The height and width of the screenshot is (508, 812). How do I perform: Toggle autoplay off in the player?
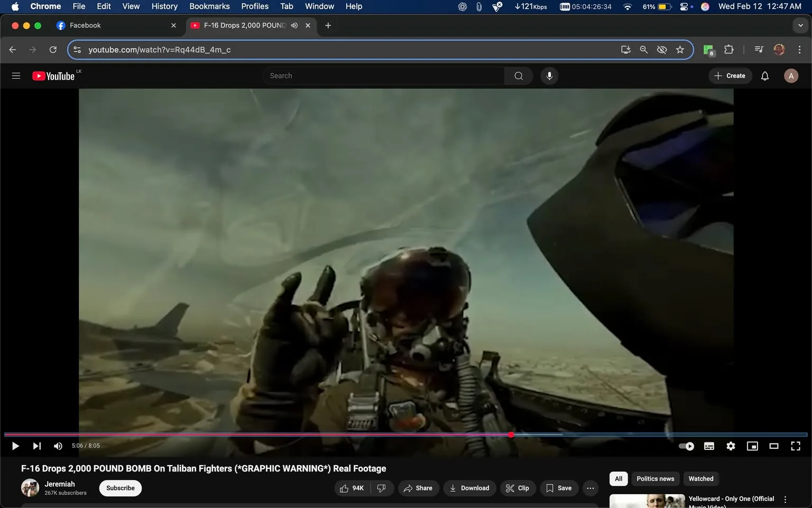[686, 446]
